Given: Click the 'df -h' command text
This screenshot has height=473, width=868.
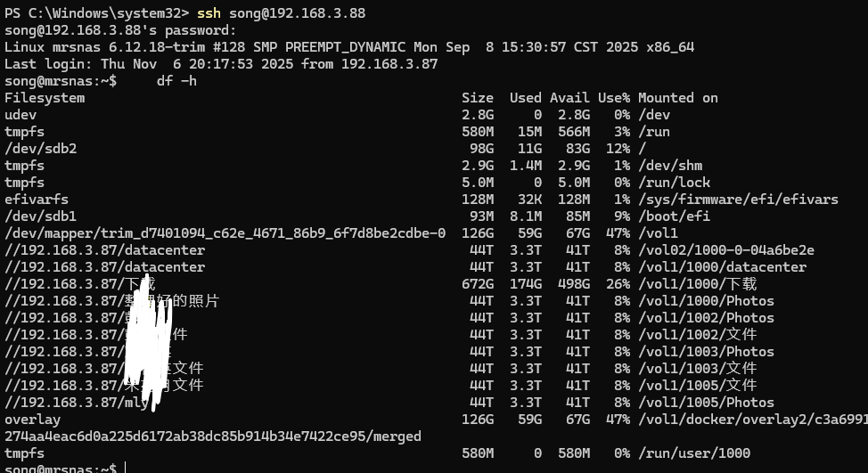Looking at the screenshot, I should tap(176, 81).
